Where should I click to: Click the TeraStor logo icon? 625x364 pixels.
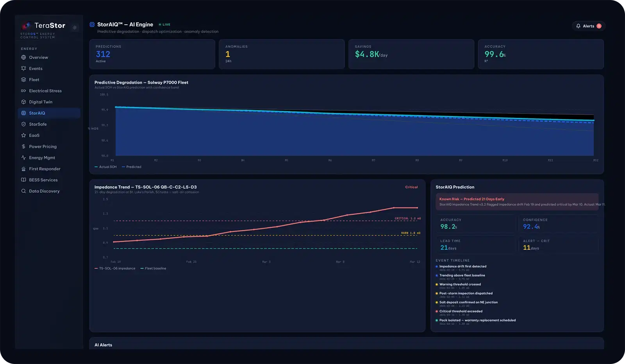[26, 26]
